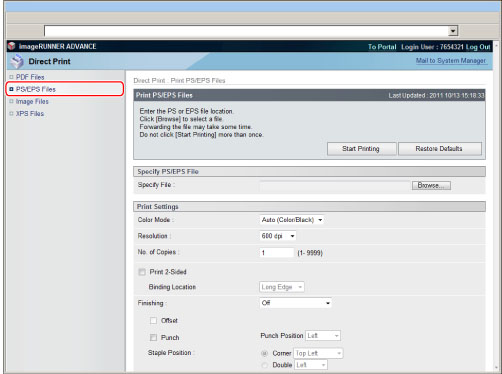Viewport: 502px width, 374px height.
Task: Click the To Portal link
Action: [382, 47]
